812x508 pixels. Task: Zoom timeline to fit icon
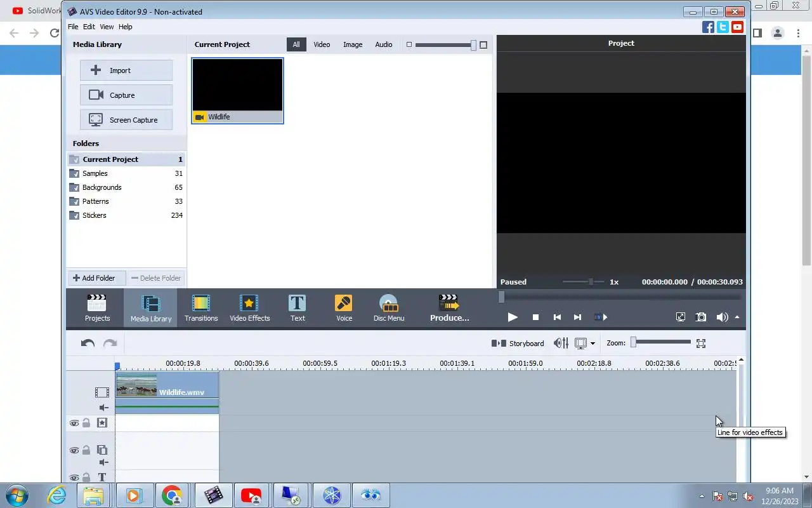click(701, 344)
